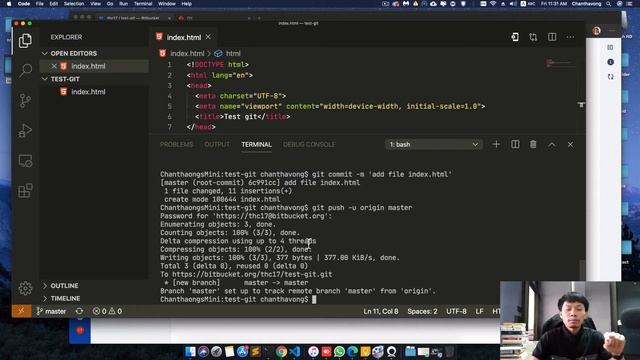640x360 pixels.
Task: Open the Explorer view in activity bar
Action: pos(25,40)
